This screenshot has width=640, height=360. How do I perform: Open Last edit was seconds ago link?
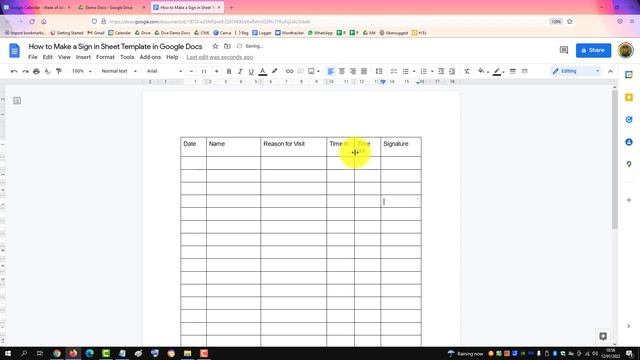click(220, 57)
